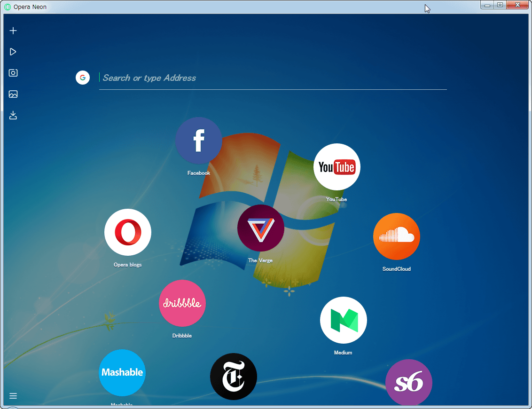Open the SoundCloud speed dial bubble

coord(397,236)
